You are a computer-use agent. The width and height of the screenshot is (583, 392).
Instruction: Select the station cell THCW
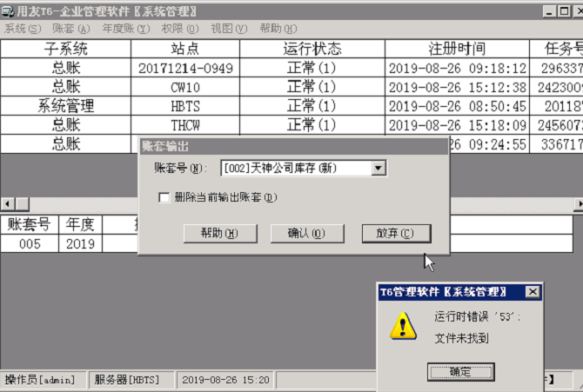pyautogui.click(x=185, y=125)
